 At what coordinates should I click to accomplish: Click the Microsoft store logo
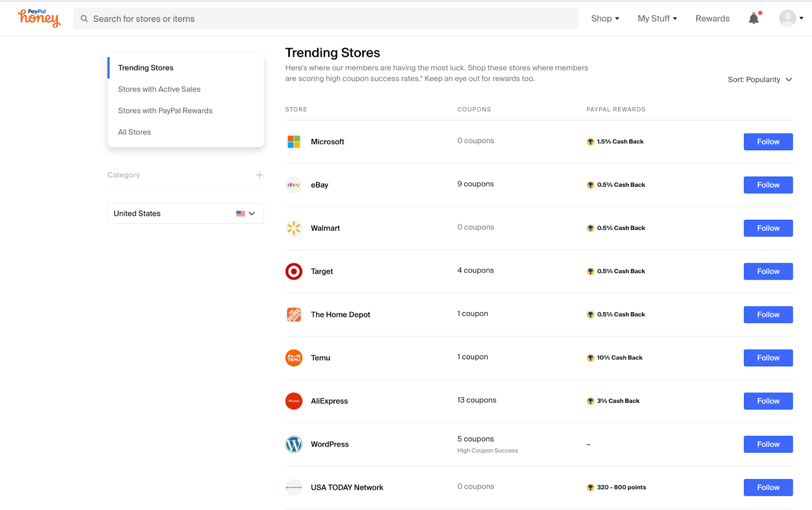tap(294, 142)
